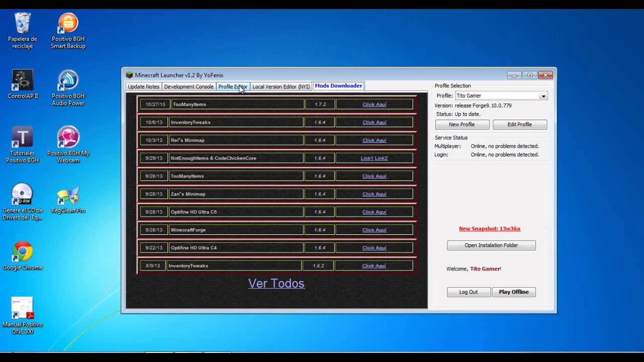
Task: Open the Local Version Editor (NYI) tab
Action: click(281, 86)
